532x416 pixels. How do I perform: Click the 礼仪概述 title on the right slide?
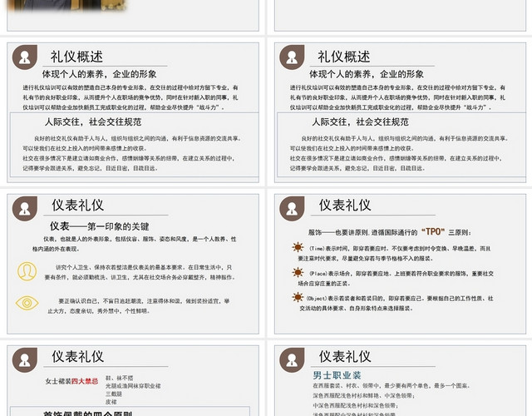(343, 57)
